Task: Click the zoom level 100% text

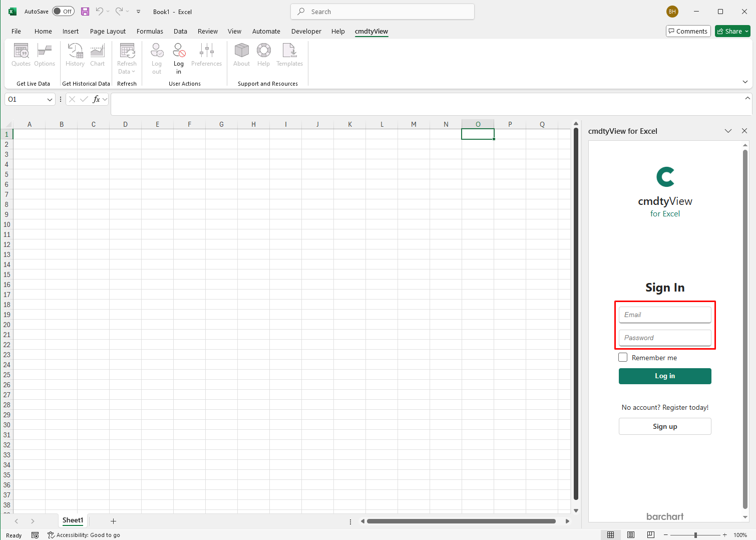Action: point(740,535)
